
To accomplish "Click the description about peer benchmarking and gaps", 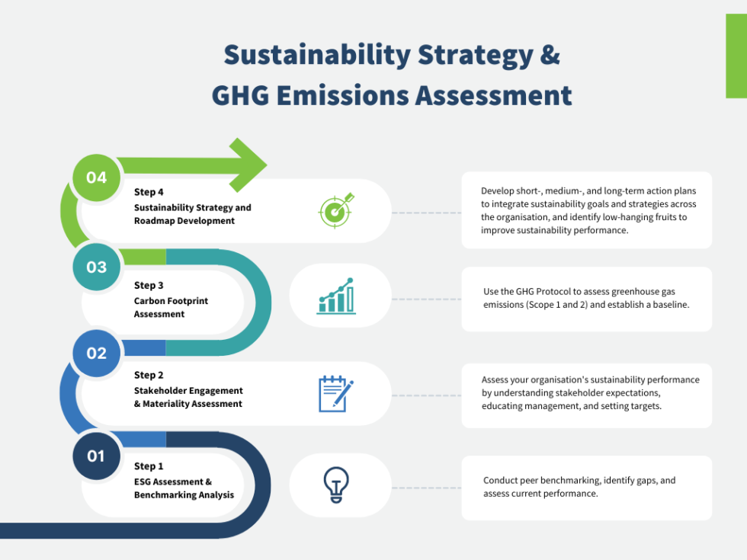I will [587, 488].
